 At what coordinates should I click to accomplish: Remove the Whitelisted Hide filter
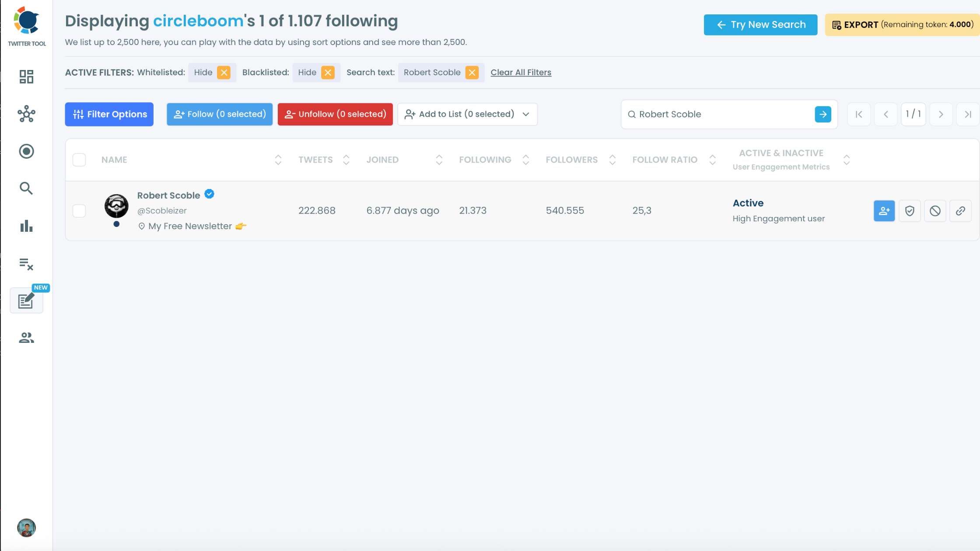pos(224,73)
